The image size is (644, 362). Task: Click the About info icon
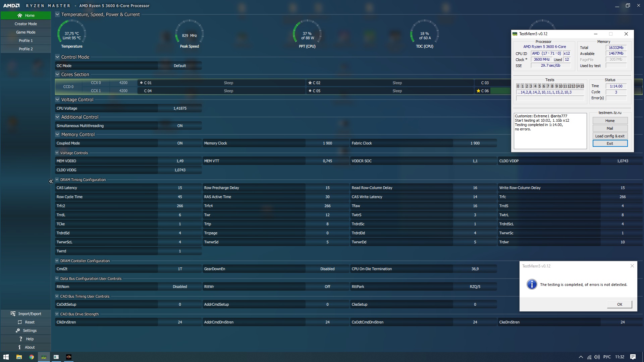click(19, 347)
